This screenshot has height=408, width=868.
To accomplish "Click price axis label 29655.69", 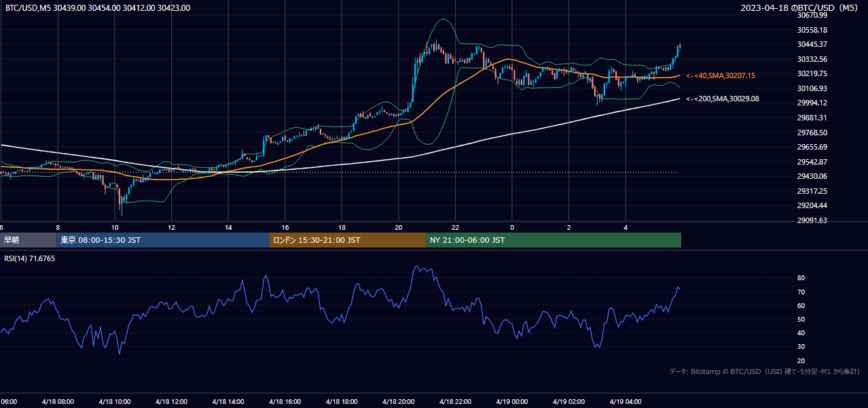I will coord(812,147).
